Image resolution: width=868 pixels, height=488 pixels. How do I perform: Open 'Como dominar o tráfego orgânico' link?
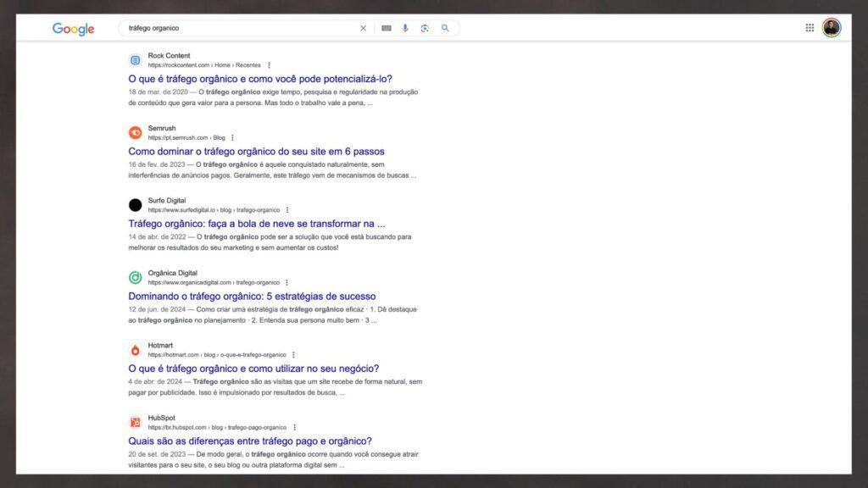click(x=256, y=152)
